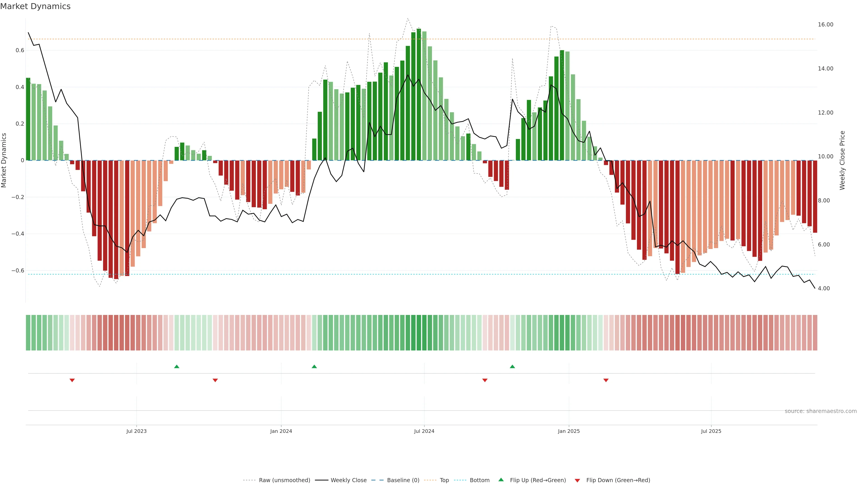Image resolution: width=868 pixels, height=488 pixels.
Task: Toggle the Baseline (0) legend entry
Action: click(403, 480)
